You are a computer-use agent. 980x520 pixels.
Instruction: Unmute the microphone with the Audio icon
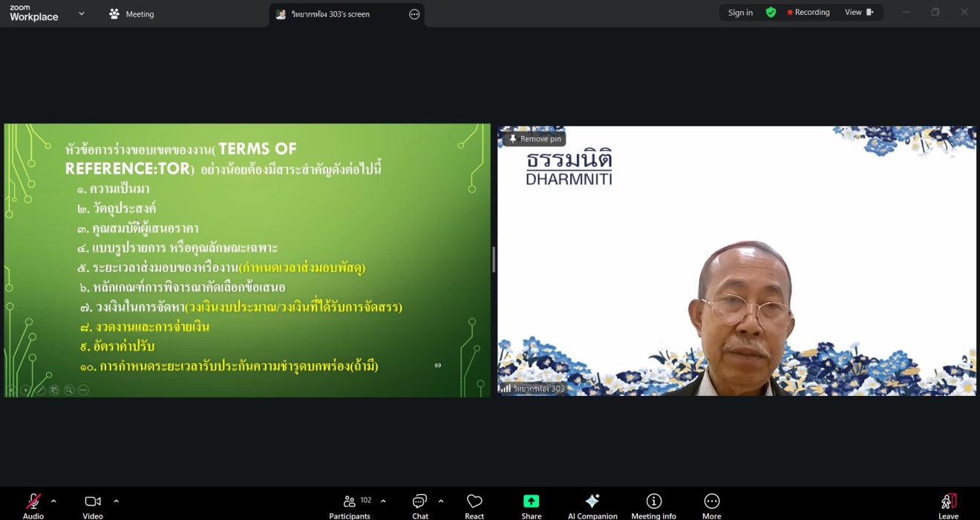point(33,501)
